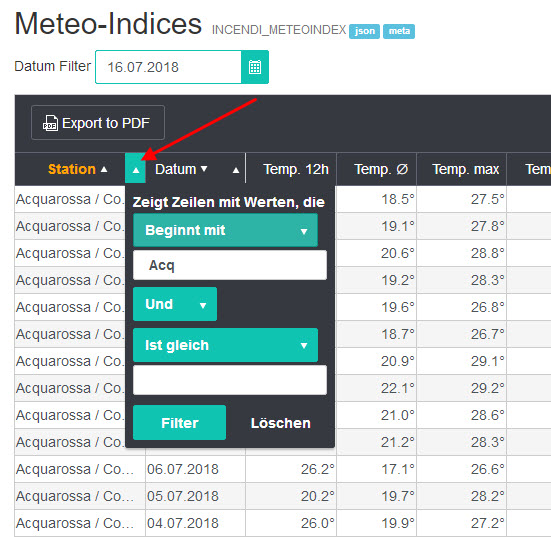Image resolution: width=551 pixels, height=537 pixels.
Task: Click the Löschen button
Action: pyautogui.click(x=280, y=423)
